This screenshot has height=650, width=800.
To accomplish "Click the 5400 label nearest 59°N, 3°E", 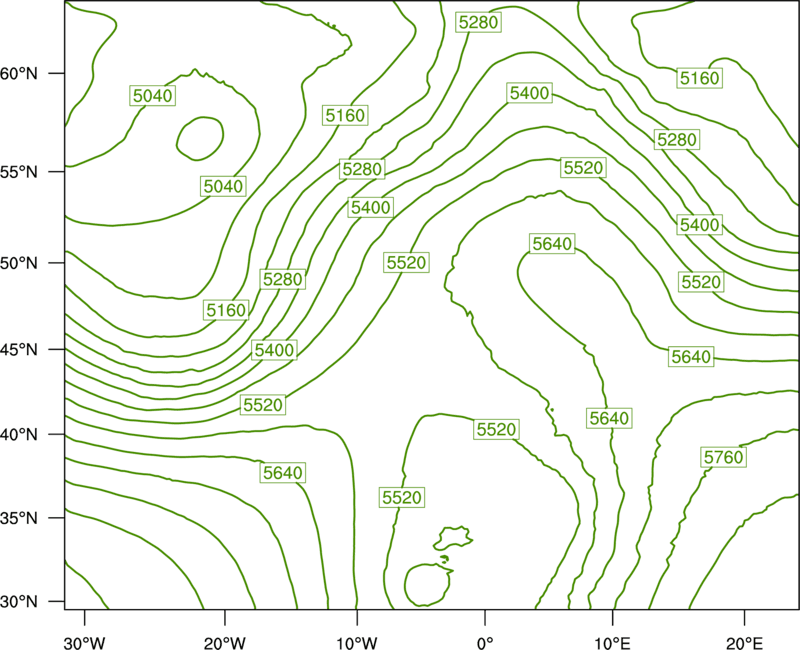I will (530, 93).
